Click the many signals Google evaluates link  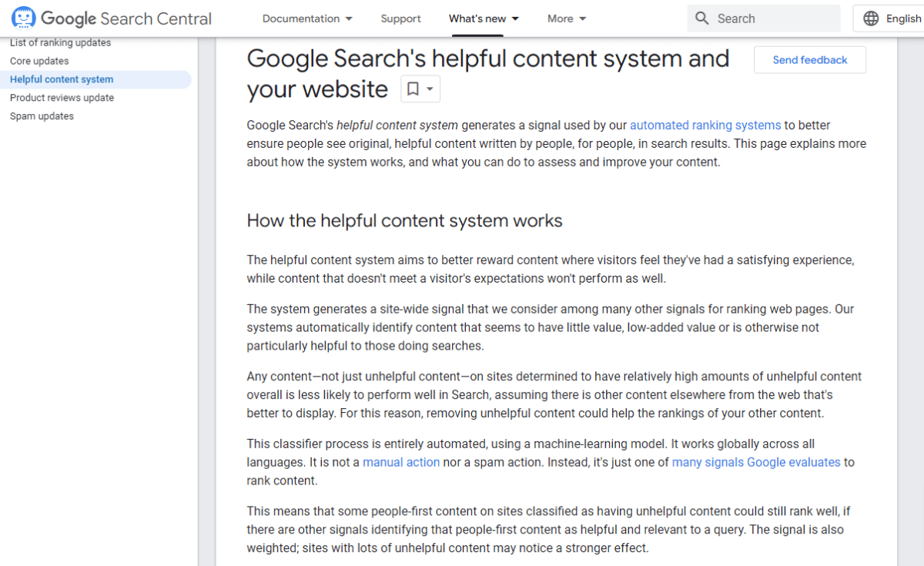(x=756, y=462)
